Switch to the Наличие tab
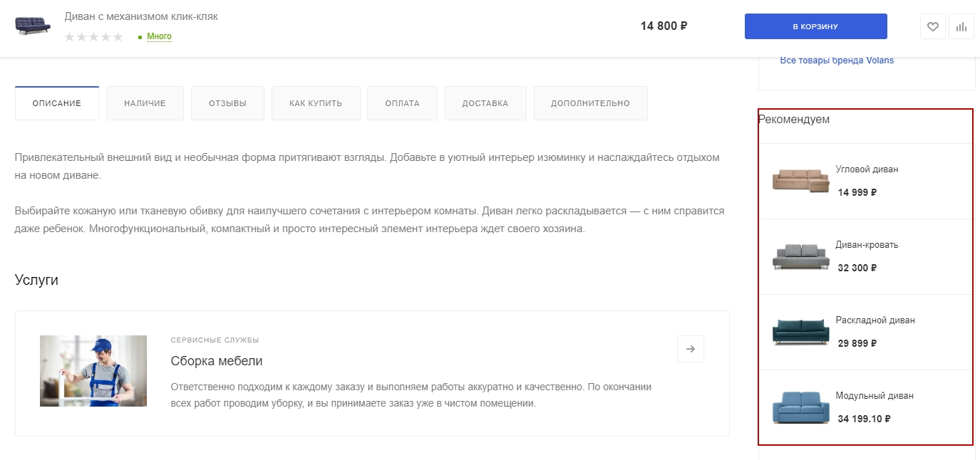This screenshot has width=980, height=460. click(145, 103)
